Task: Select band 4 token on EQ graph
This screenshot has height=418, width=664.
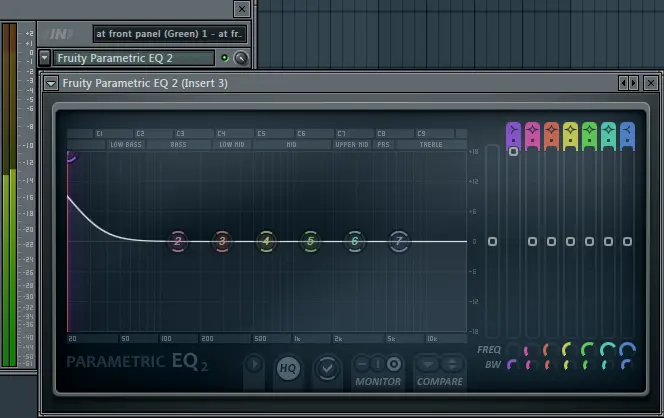Action: pyautogui.click(x=266, y=241)
